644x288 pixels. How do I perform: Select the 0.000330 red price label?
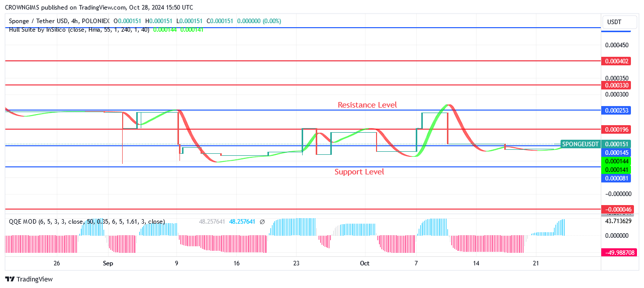[x=617, y=85]
